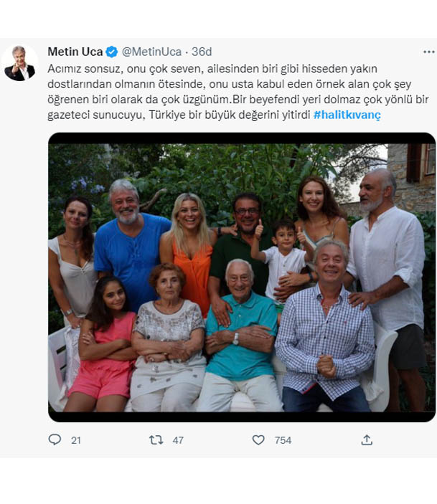This screenshot has height=504, width=437.
Task: Expand the three-dot more options menu
Action: [x=428, y=52]
